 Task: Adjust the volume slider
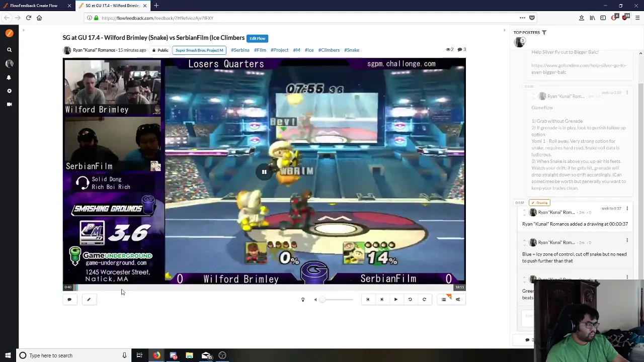pos(337,300)
